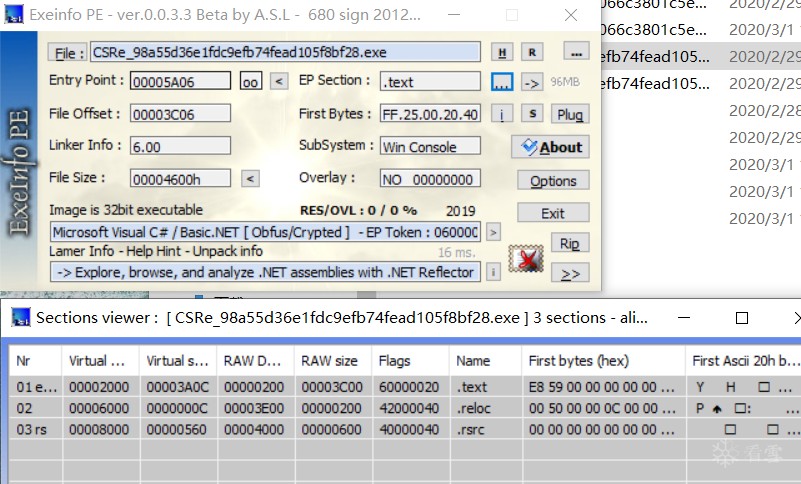Click the 'Virtual ...' offset column header
This screenshot has height=484, width=801.
tap(100, 360)
